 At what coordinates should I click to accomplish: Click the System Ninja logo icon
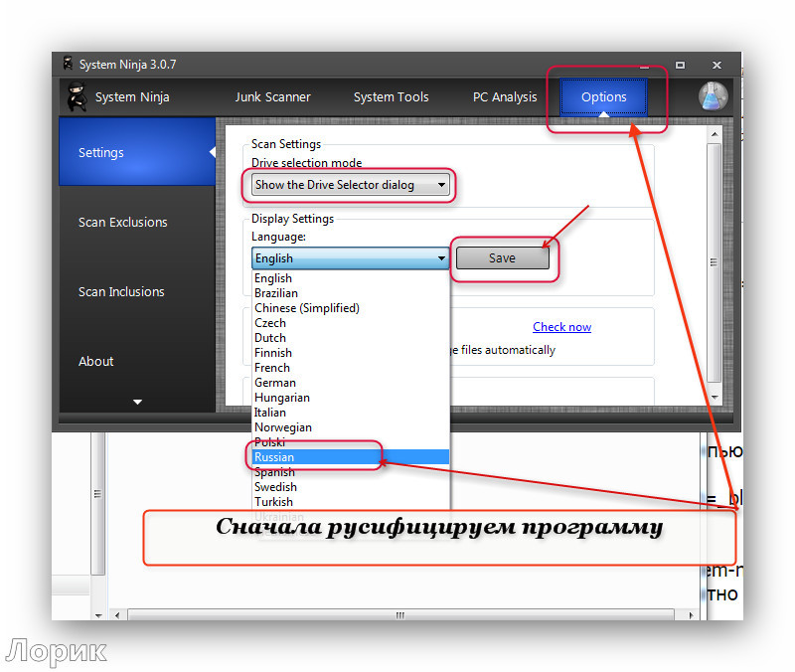tap(78, 96)
